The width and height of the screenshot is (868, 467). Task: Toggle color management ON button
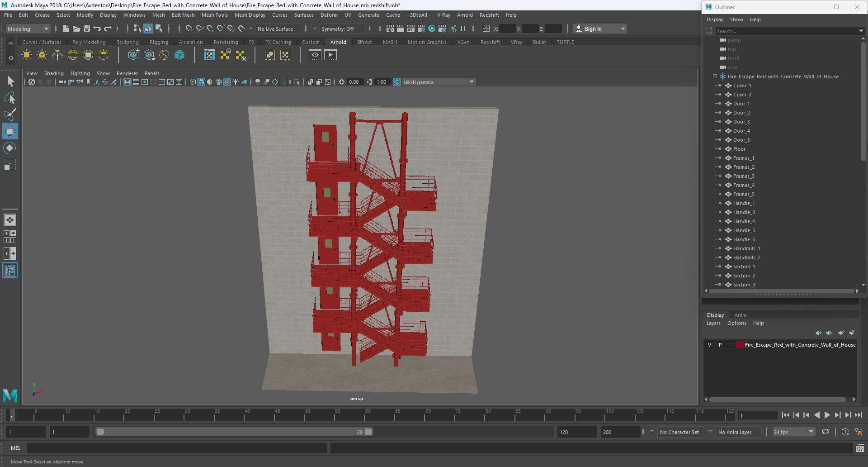[x=397, y=82]
